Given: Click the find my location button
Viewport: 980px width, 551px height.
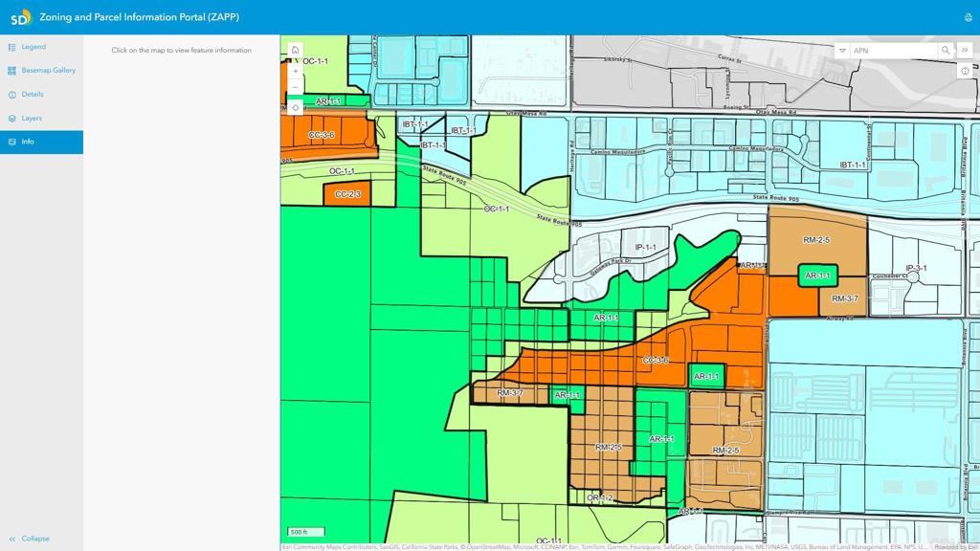Looking at the screenshot, I should pyautogui.click(x=295, y=108).
